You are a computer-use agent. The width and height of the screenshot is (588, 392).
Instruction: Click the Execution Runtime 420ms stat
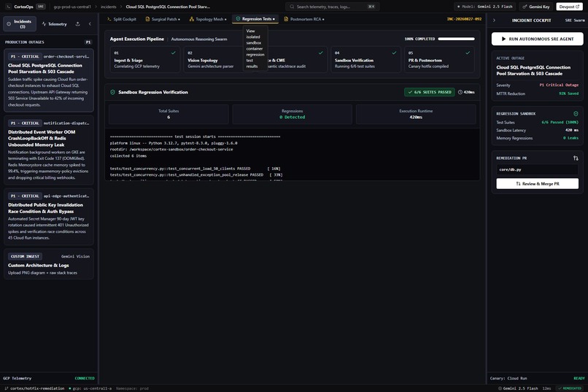point(416,114)
